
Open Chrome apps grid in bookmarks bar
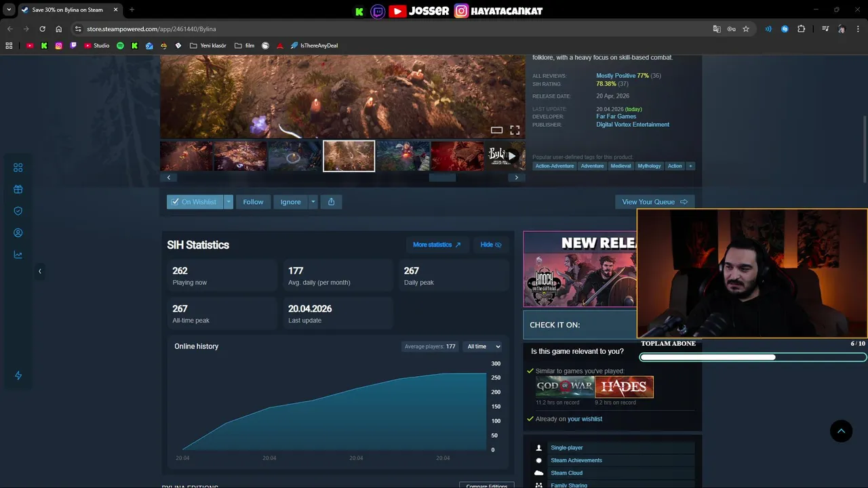(9, 45)
